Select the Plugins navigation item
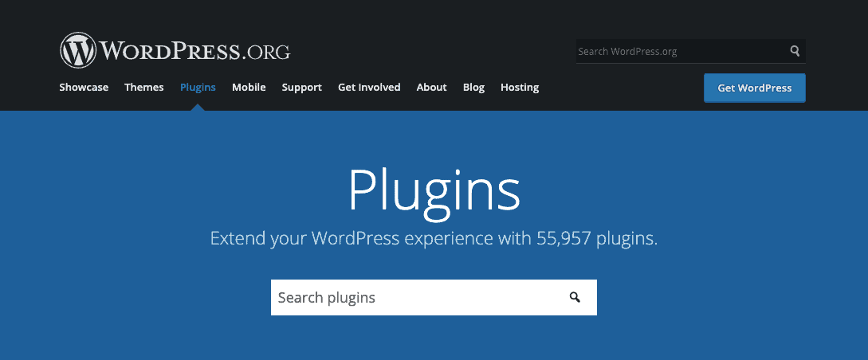This screenshot has width=868, height=360. (198, 88)
